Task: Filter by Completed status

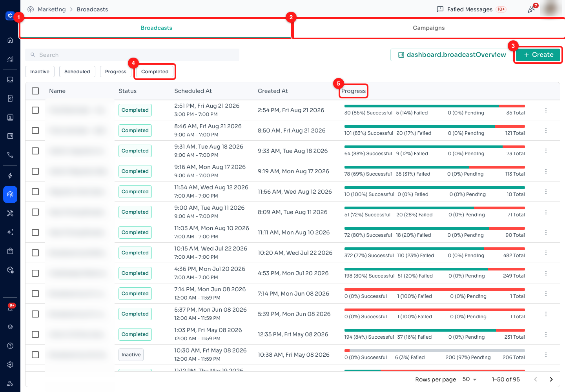Action: tap(155, 72)
